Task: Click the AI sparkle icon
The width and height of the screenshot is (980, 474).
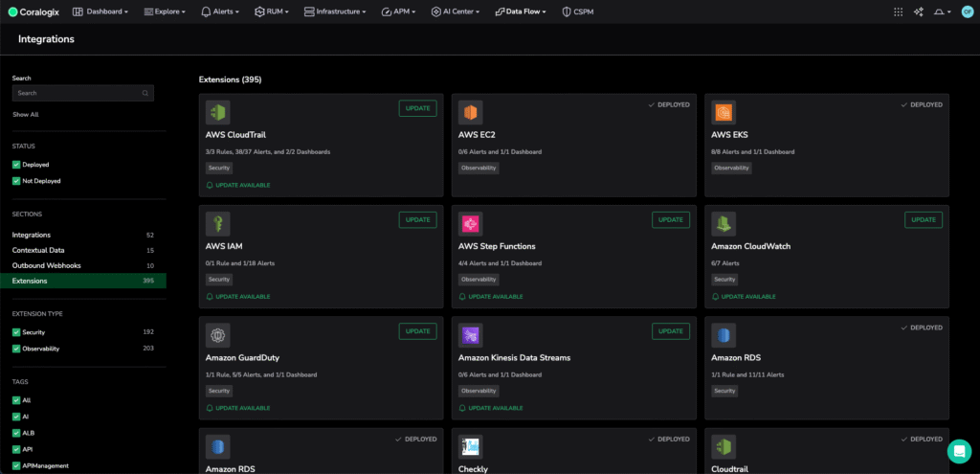Action: tap(918, 11)
